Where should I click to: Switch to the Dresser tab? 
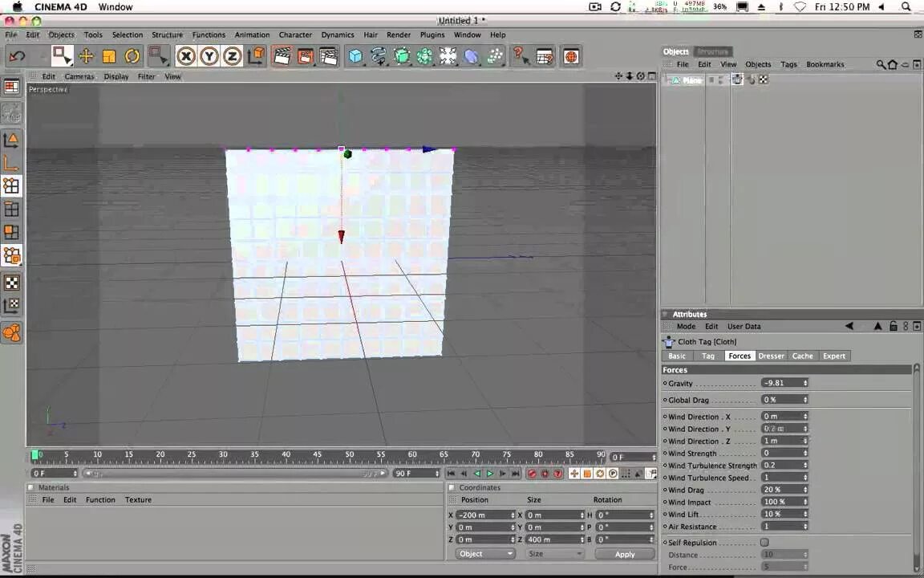(771, 356)
